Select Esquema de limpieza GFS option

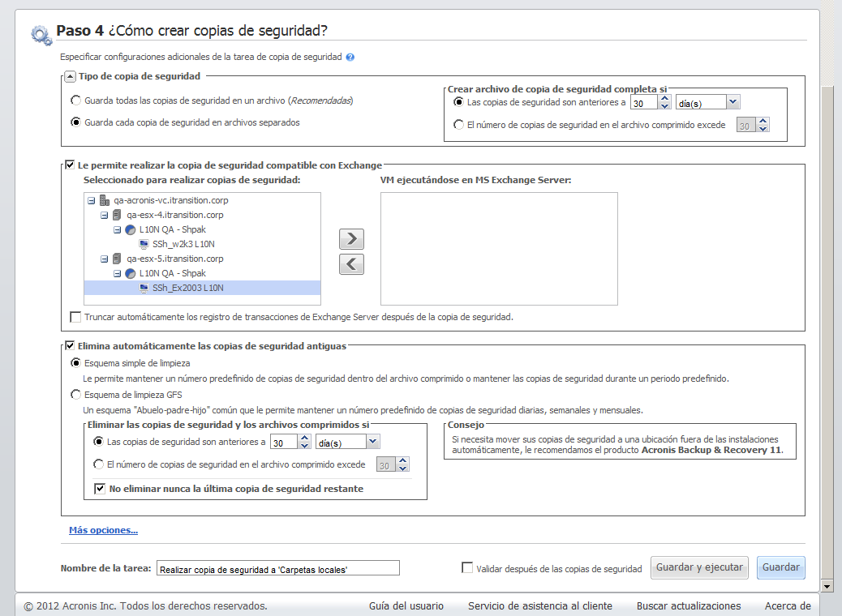tap(76, 395)
